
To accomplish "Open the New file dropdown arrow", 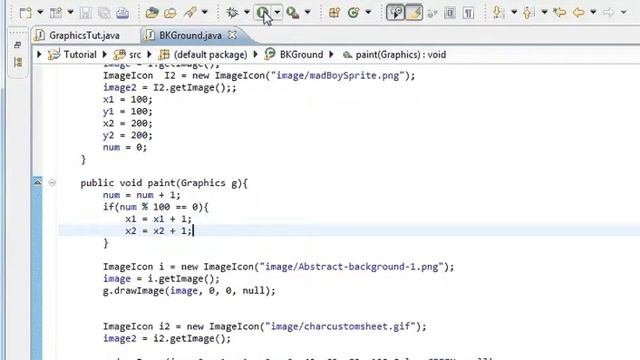I will 40,13.
